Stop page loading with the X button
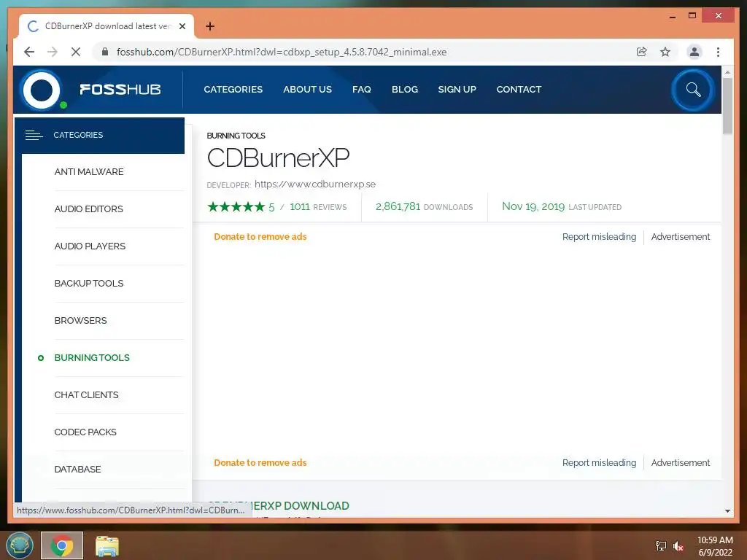The width and height of the screenshot is (747, 560). coord(76,52)
